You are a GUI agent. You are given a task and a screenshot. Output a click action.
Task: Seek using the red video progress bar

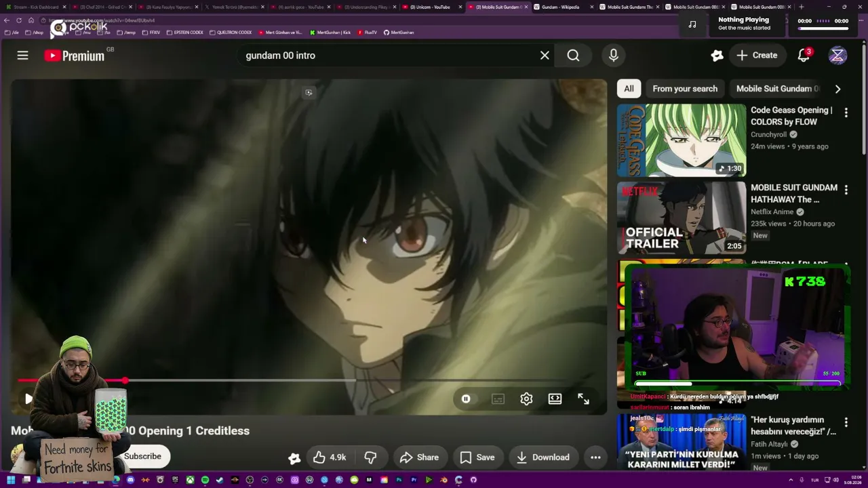309,380
